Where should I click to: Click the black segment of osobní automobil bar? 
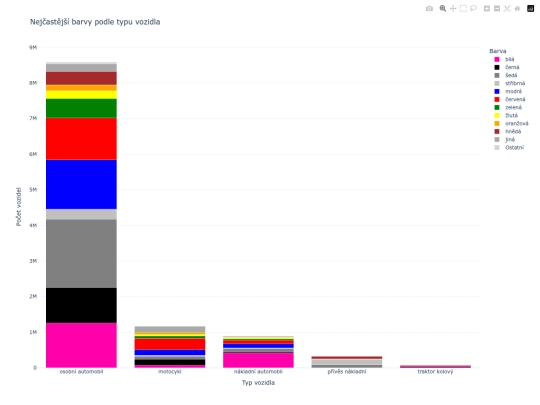(81, 305)
